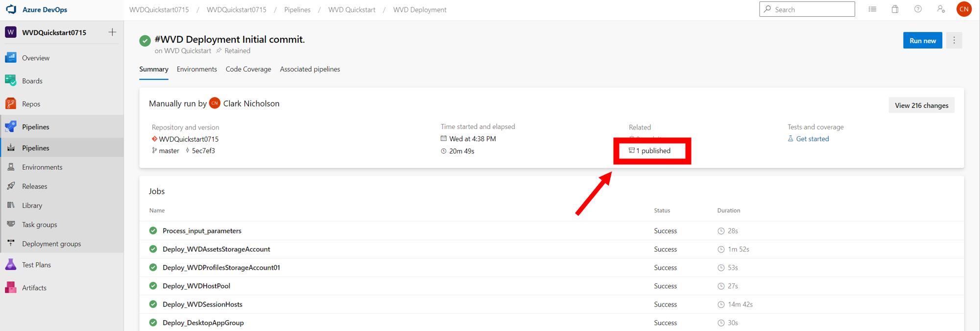The image size is (980, 331).
Task: Switch to the Environments tab
Action: pyautogui.click(x=197, y=69)
